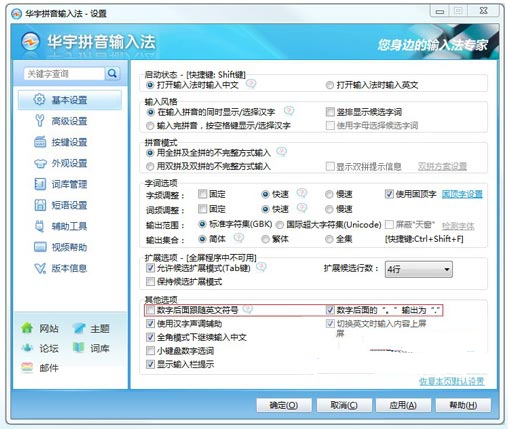Open 外观设置 shirt icon
Screen dimensions: 508x429
click(40, 163)
